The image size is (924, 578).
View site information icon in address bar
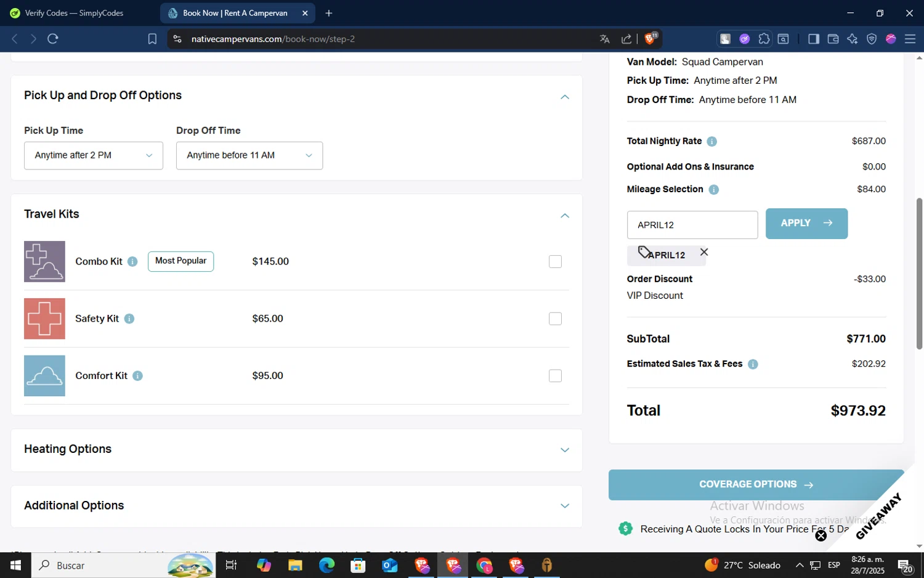click(x=177, y=39)
